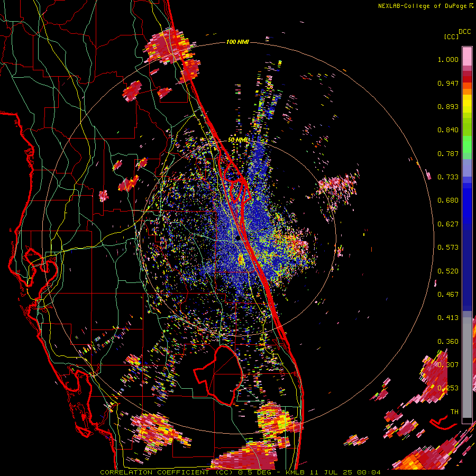
Task: Click the 50 NMI range ring label
Action: [x=237, y=140]
